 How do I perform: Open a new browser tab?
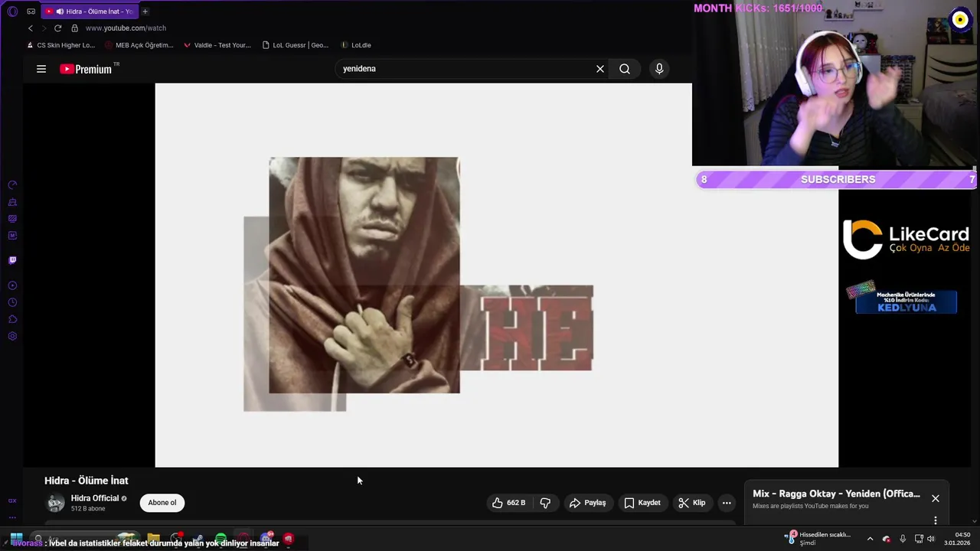[145, 11]
